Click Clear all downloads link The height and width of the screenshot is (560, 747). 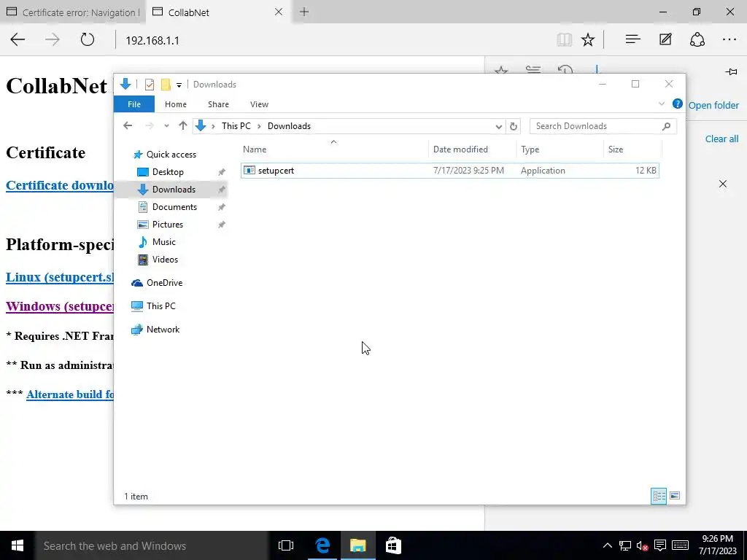coord(721,139)
